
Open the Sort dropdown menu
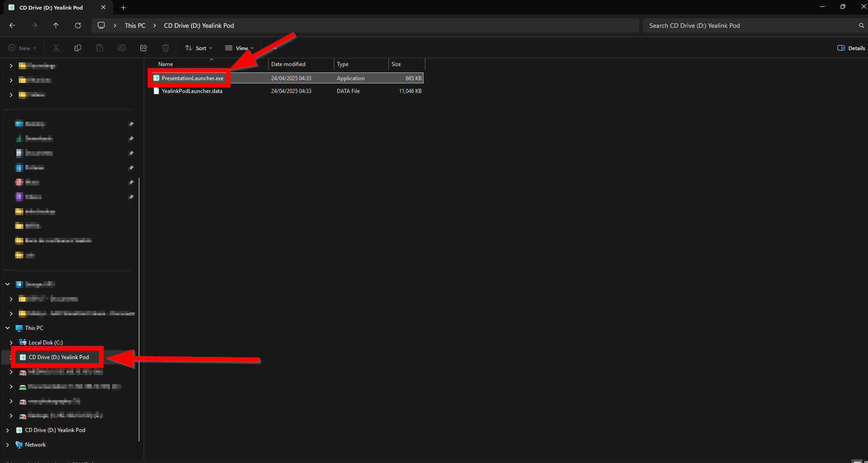(199, 48)
